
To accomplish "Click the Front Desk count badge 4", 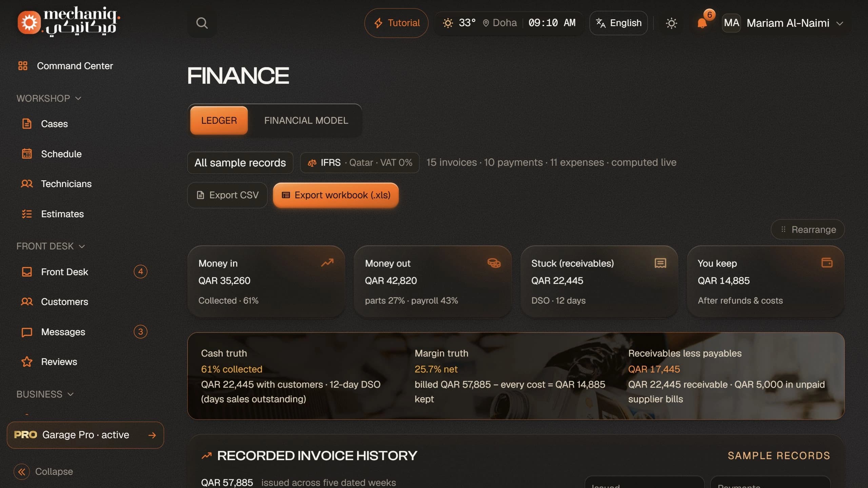I will coord(140,271).
